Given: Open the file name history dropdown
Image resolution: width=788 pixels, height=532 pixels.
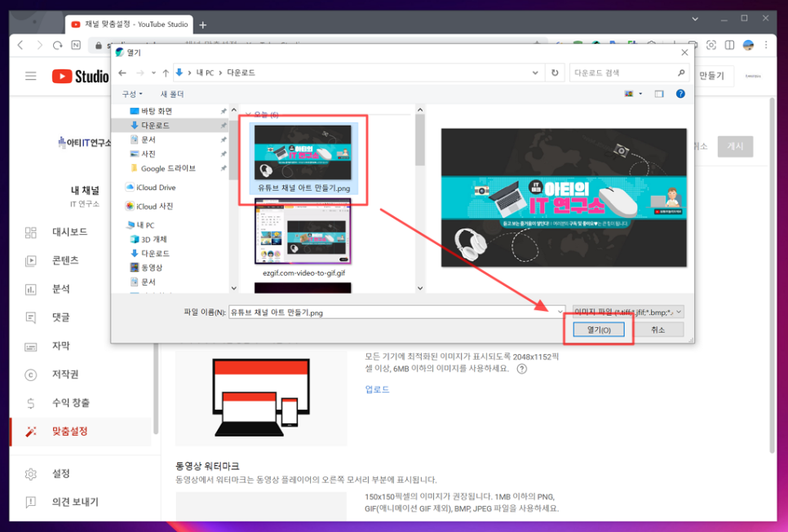Looking at the screenshot, I should [560, 313].
